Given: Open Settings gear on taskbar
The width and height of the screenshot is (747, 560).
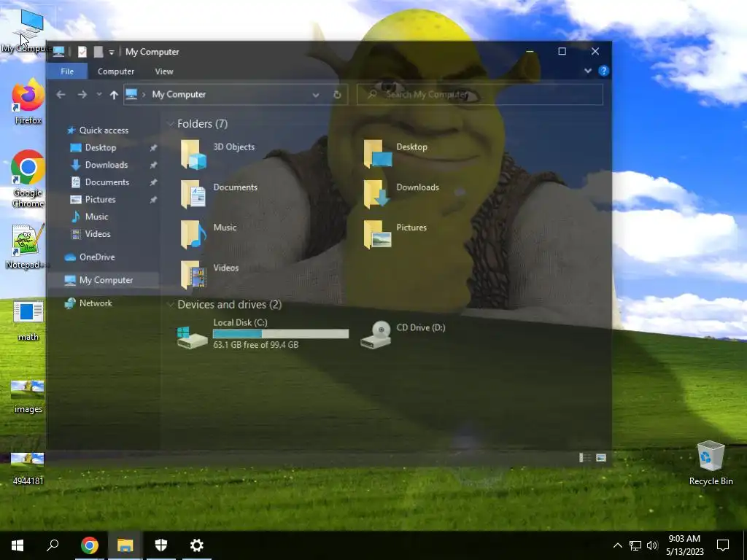Looking at the screenshot, I should [197, 545].
